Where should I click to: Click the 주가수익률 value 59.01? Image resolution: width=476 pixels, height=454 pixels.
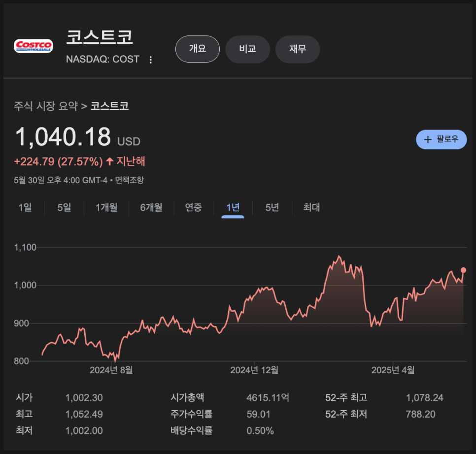(x=258, y=414)
